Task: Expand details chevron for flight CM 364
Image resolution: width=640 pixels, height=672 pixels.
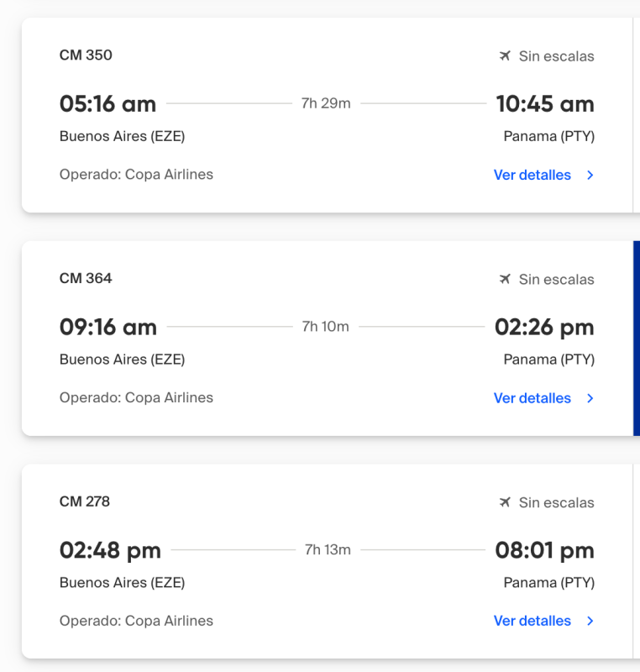Action: pyautogui.click(x=590, y=398)
